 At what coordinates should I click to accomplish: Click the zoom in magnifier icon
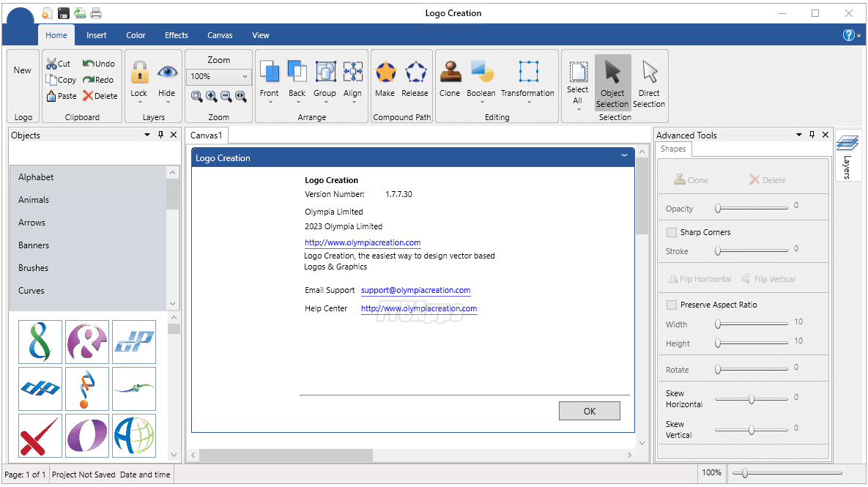coord(212,96)
